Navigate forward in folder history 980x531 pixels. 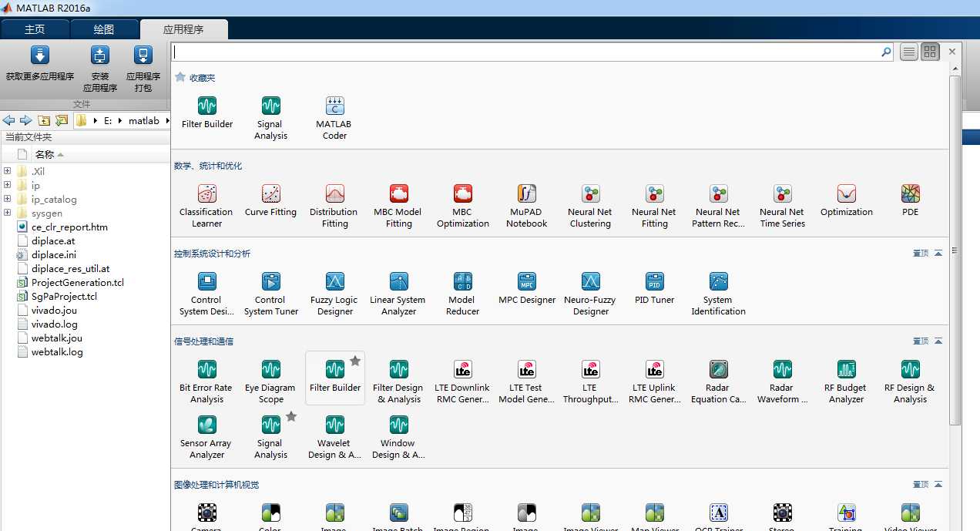(25, 121)
